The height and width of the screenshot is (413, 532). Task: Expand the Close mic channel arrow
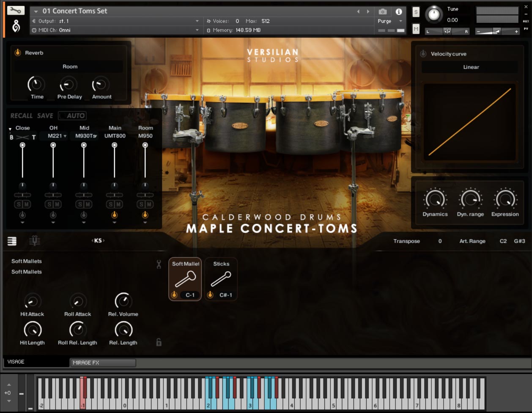(22, 222)
